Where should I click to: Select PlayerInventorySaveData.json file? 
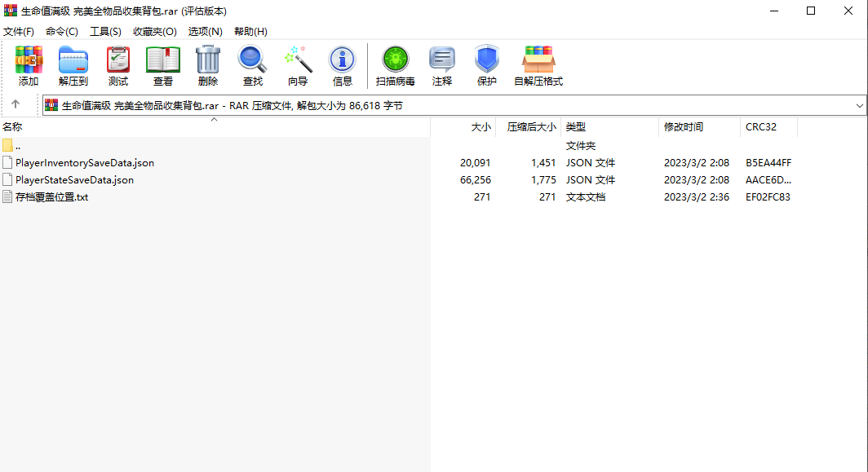pyautogui.click(x=84, y=163)
